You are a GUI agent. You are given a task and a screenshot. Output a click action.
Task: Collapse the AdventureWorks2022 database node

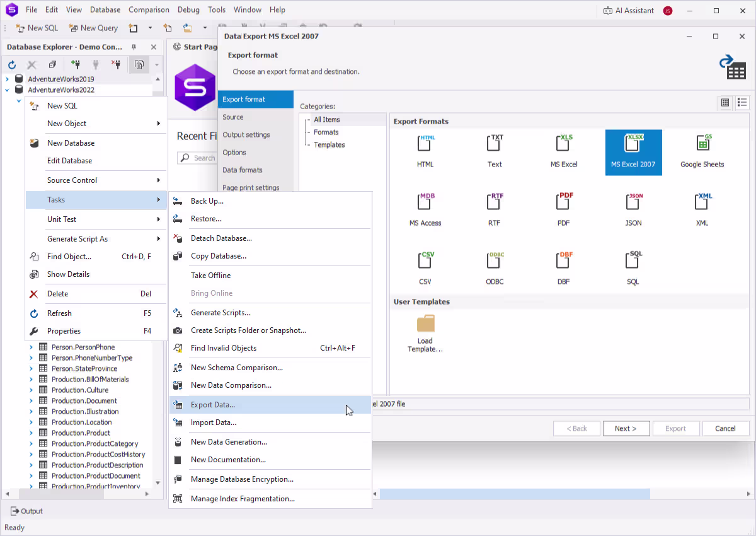7,90
